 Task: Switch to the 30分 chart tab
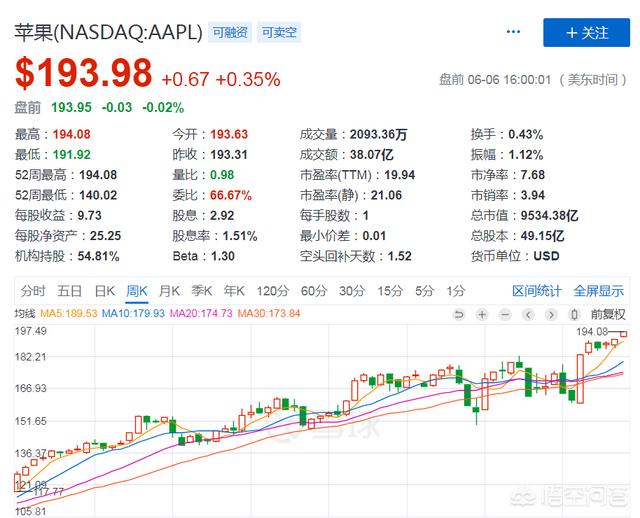(352, 291)
